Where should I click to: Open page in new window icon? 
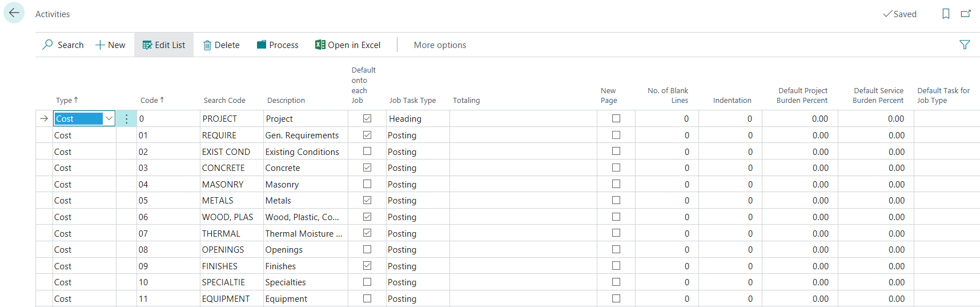tap(966, 14)
